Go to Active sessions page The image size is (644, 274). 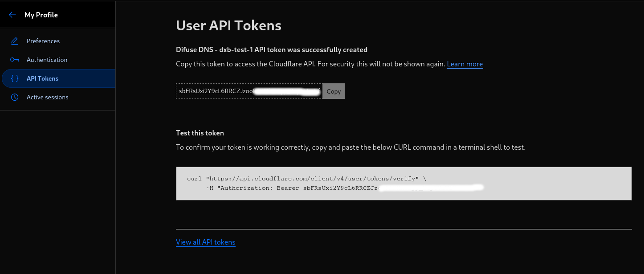point(58,97)
